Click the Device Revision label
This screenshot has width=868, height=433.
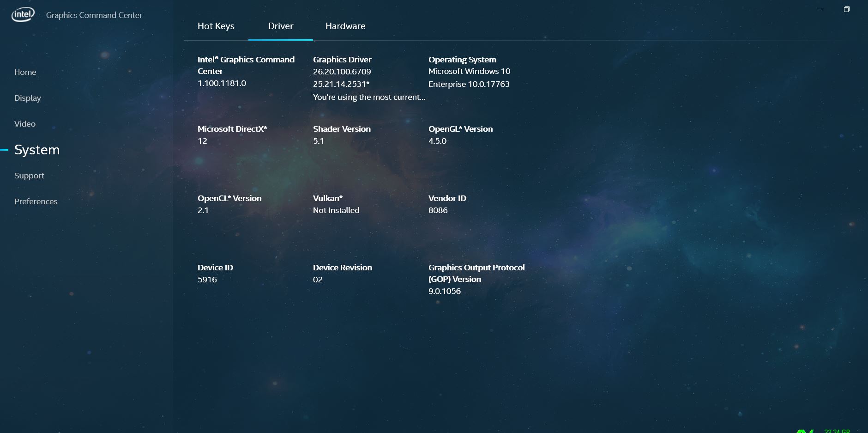point(343,268)
